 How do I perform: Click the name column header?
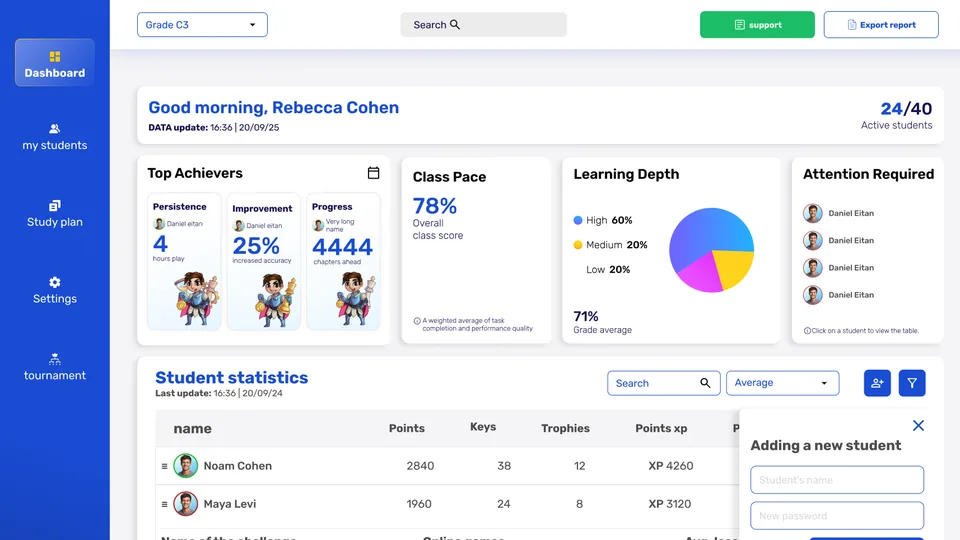(x=192, y=429)
